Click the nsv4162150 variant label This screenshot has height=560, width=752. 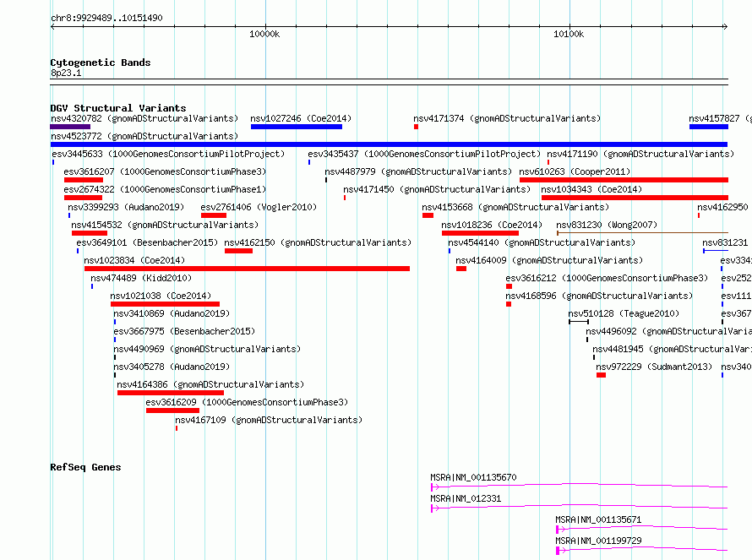pos(318,242)
